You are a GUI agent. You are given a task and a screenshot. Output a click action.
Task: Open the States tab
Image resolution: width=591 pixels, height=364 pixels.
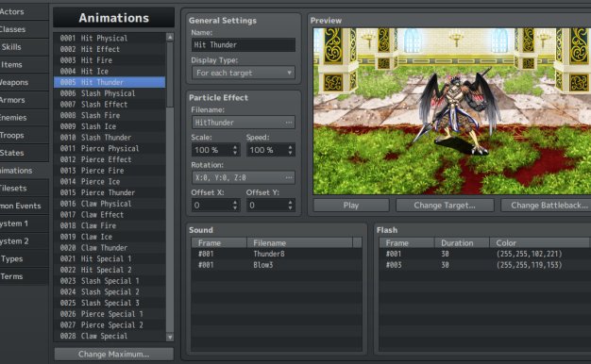tap(24, 153)
